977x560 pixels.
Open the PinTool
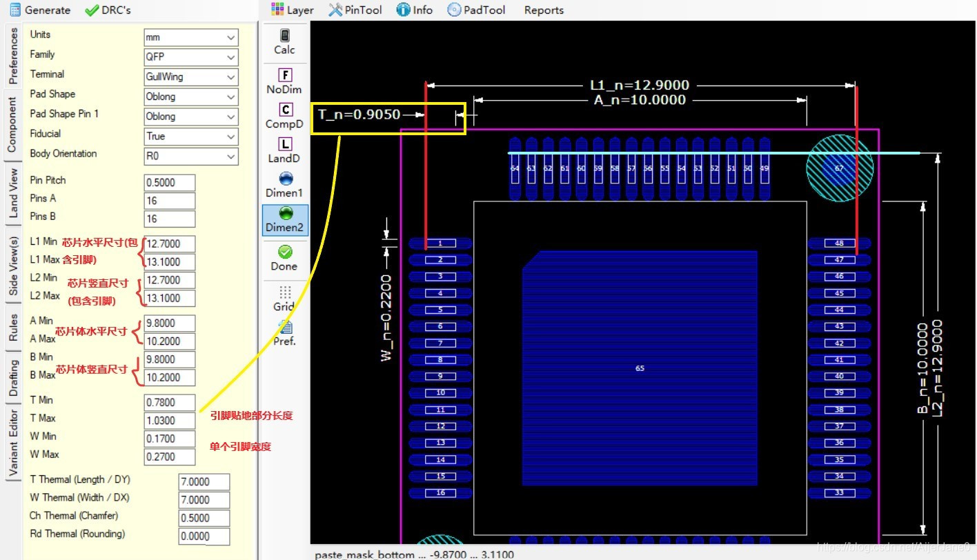355,10
